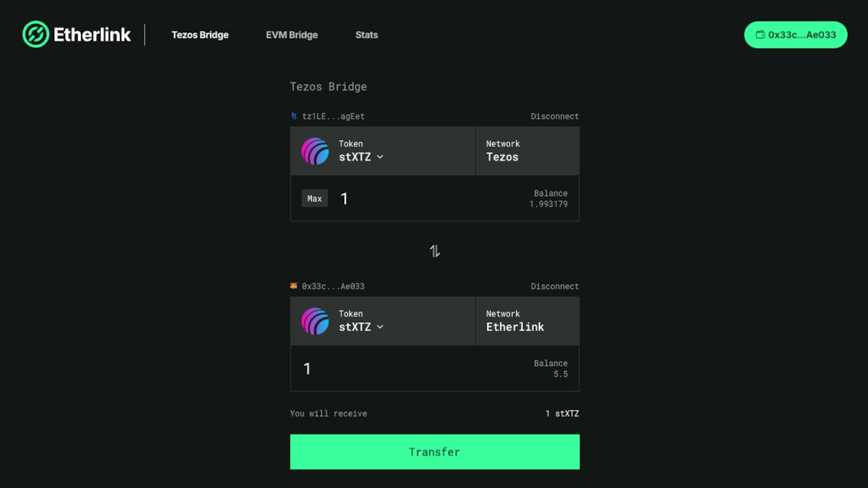Click the stXTZ token logo for Tezos

pyautogui.click(x=315, y=151)
